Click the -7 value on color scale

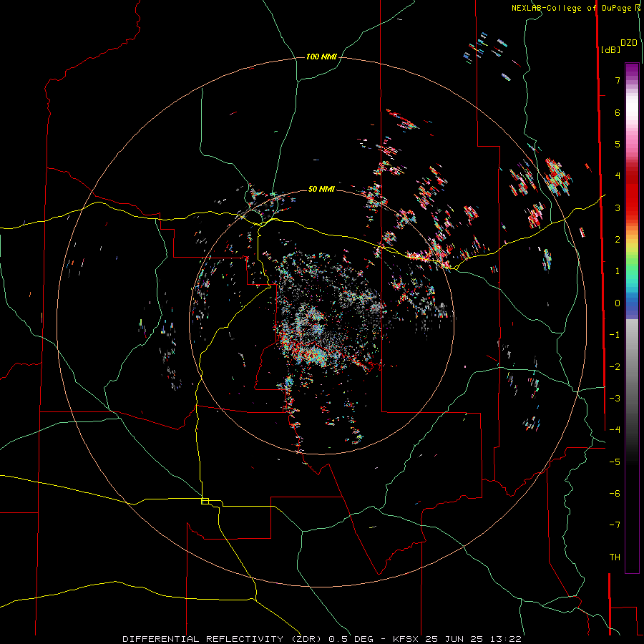click(615, 525)
